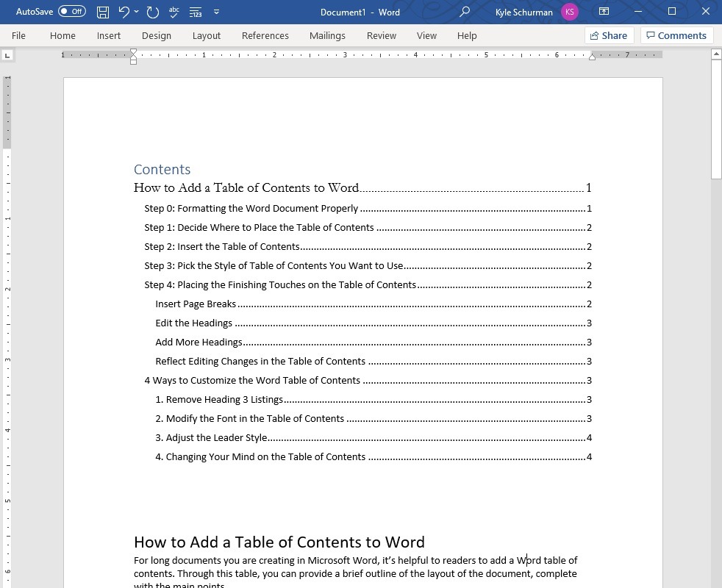
Task: Run the spelling checker from Quick Access Toolbar
Action: 174,12
